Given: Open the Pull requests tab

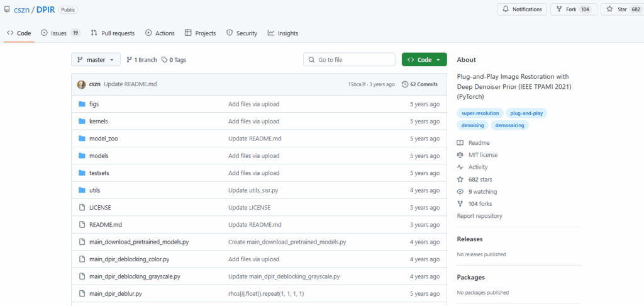Looking at the screenshot, I should tap(113, 33).
